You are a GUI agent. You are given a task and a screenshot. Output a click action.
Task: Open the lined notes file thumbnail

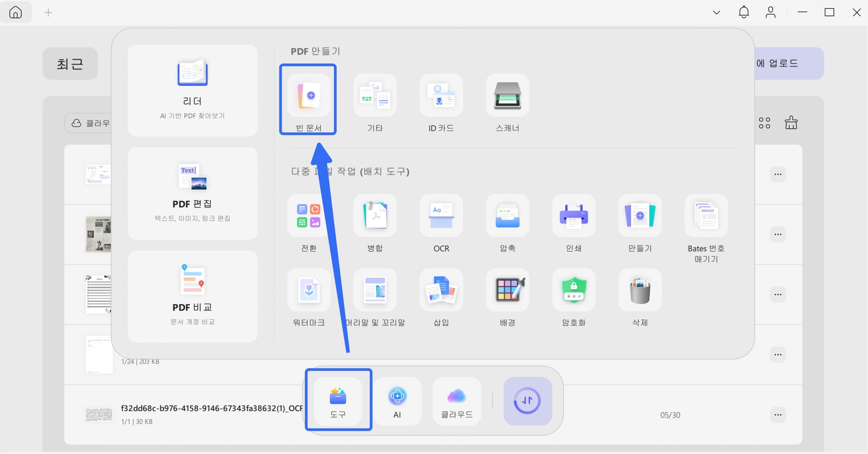click(x=98, y=294)
